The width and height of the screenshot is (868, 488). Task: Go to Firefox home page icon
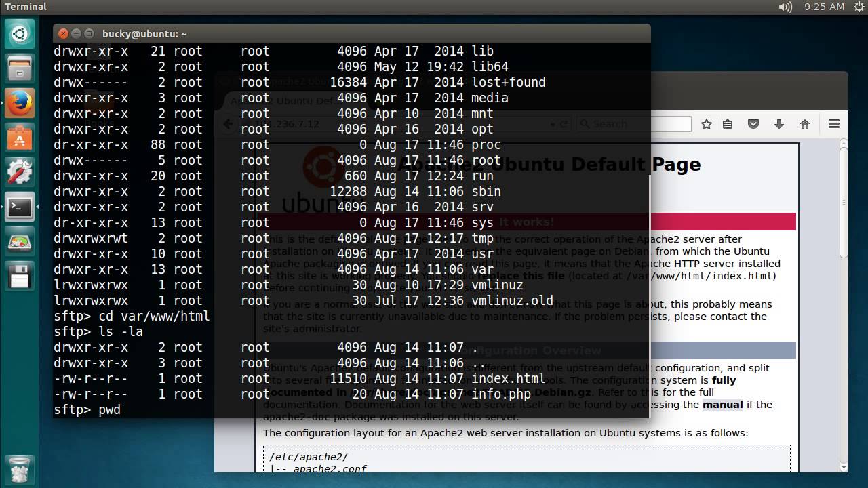point(805,124)
